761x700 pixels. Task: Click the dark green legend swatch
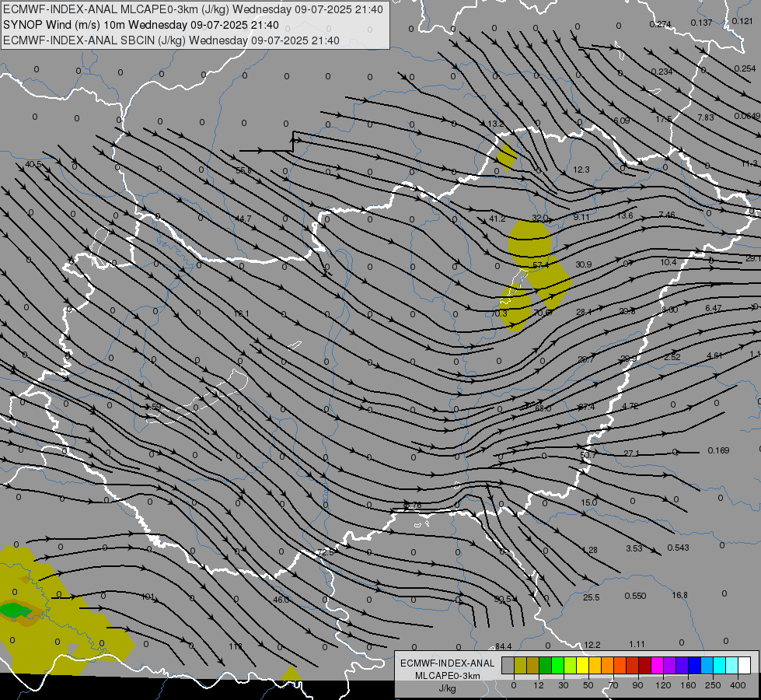pyautogui.click(x=545, y=665)
